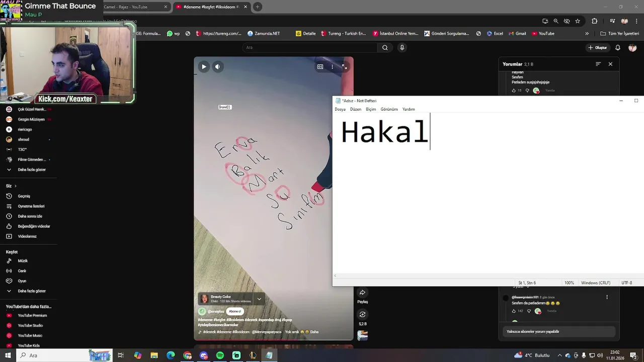This screenshot has height=362, width=644.
Task: Search YouTube by voice with the microphone icon
Action: click(402, 47)
